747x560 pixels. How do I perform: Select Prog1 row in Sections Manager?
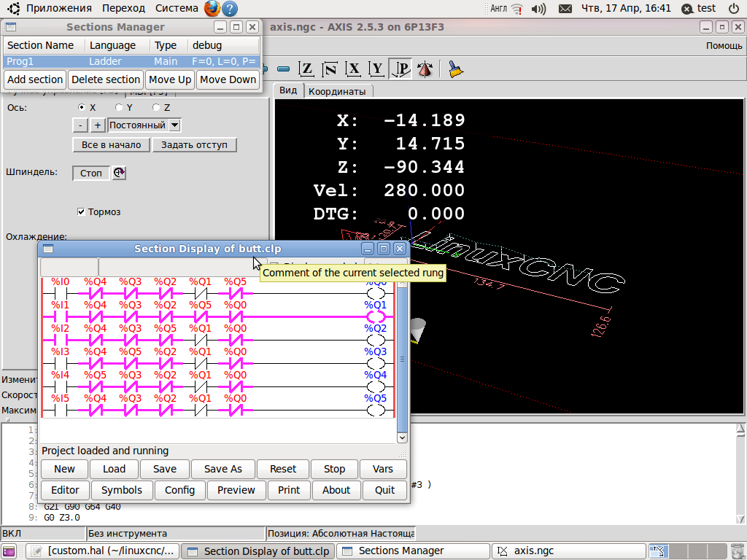[131, 61]
